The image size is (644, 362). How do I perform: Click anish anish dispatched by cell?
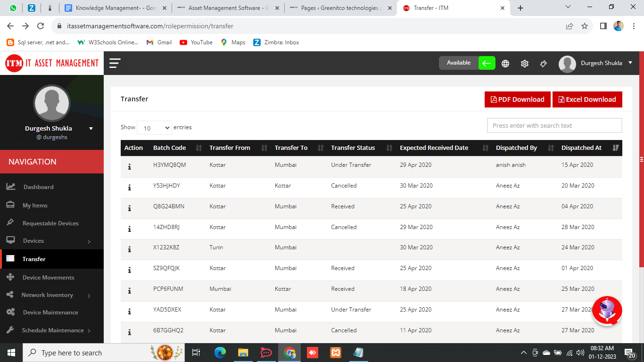coord(511,165)
